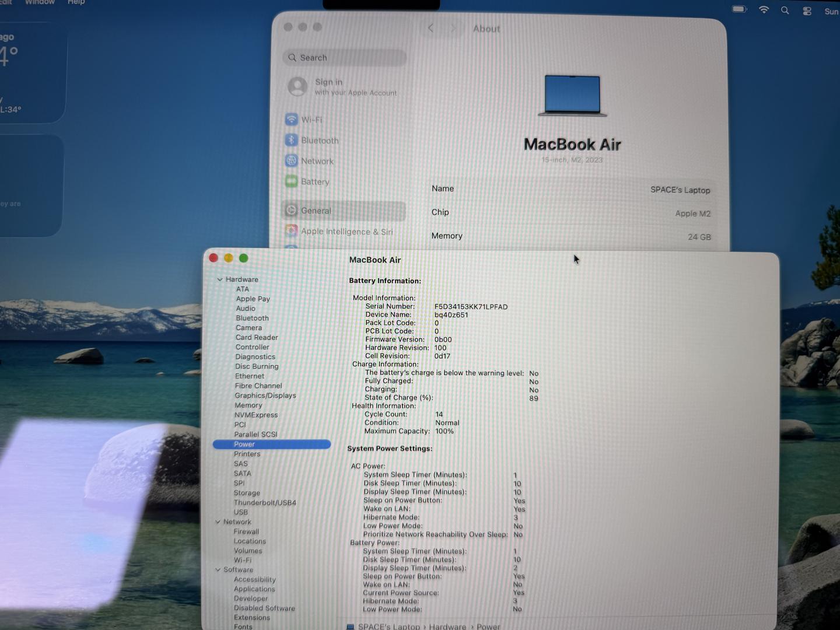Image resolution: width=840 pixels, height=630 pixels.
Task: Collapse the Software tree section
Action: [x=218, y=570]
